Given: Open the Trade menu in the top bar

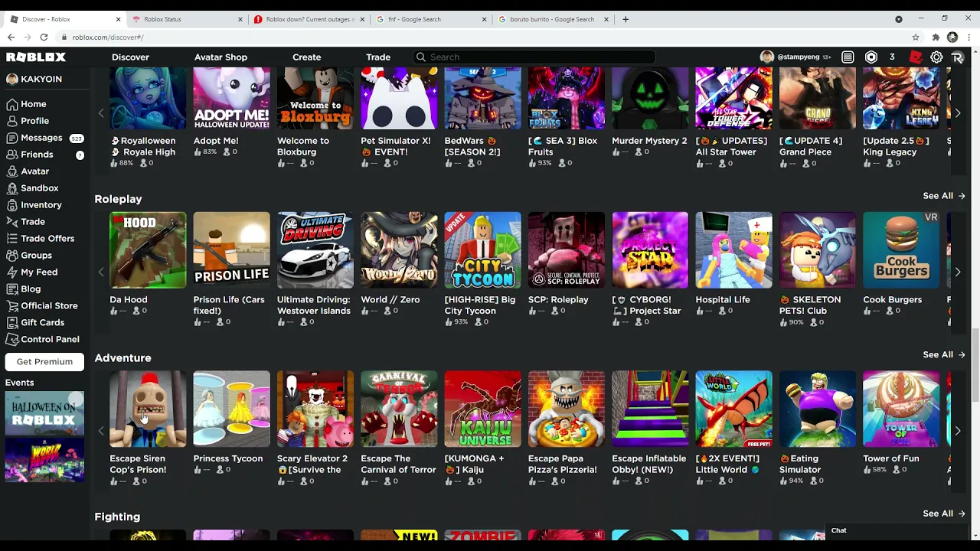Looking at the screenshot, I should click(x=378, y=57).
